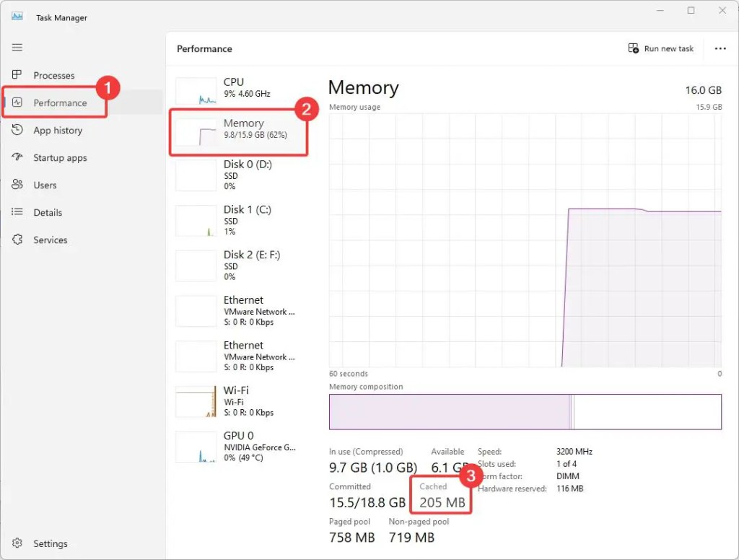Select the first Ethernet graph thumbnail
The width and height of the screenshot is (739, 560).
point(196,311)
